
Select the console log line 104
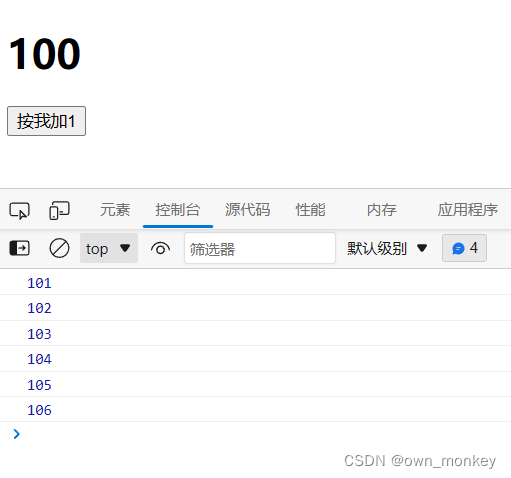[x=255, y=359]
